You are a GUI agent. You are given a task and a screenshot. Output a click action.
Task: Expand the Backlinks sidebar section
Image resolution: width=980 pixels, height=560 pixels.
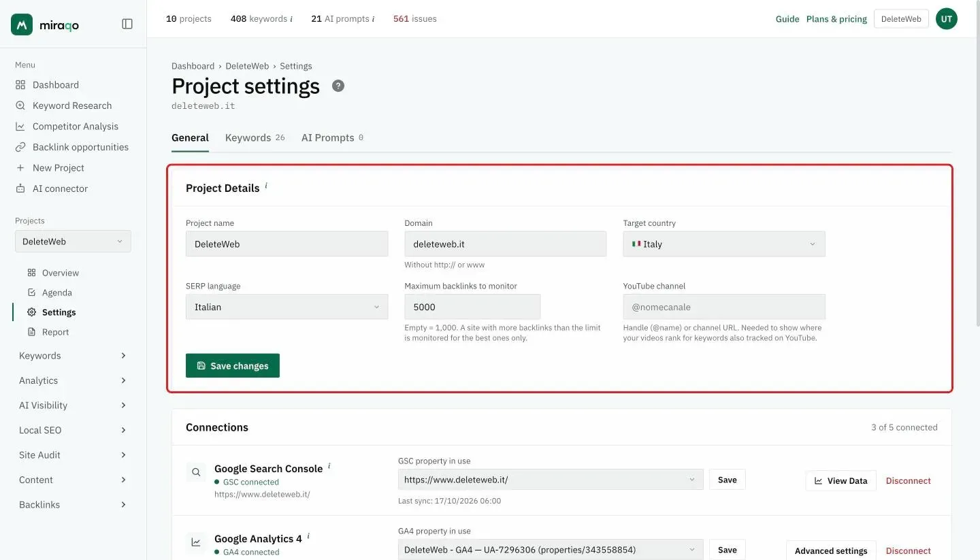pos(73,505)
